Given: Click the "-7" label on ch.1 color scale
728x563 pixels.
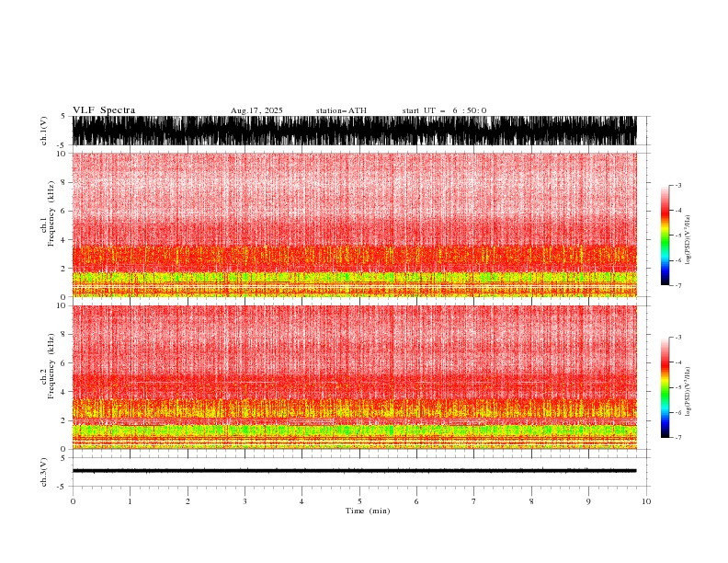Looking at the screenshot, I should [x=678, y=285].
